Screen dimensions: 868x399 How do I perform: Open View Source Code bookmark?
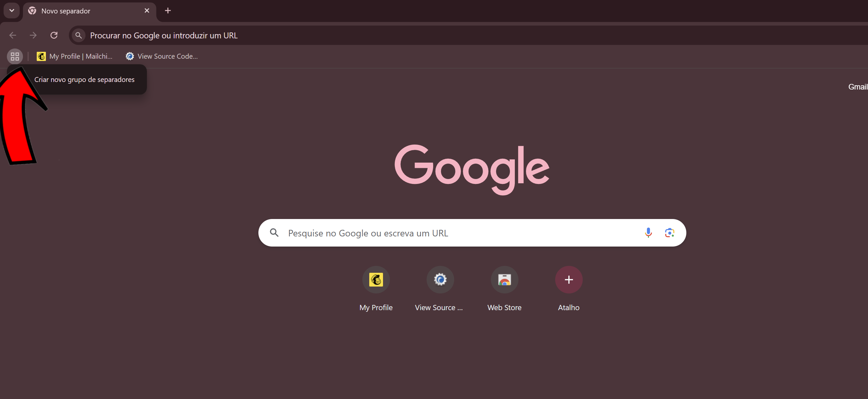162,56
